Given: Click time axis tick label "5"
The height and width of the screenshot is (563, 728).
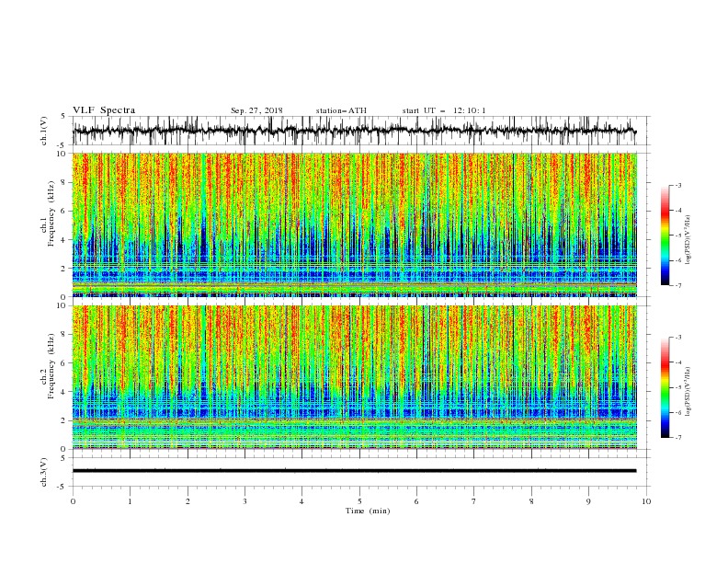Looking at the screenshot, I should pos(359,501).
